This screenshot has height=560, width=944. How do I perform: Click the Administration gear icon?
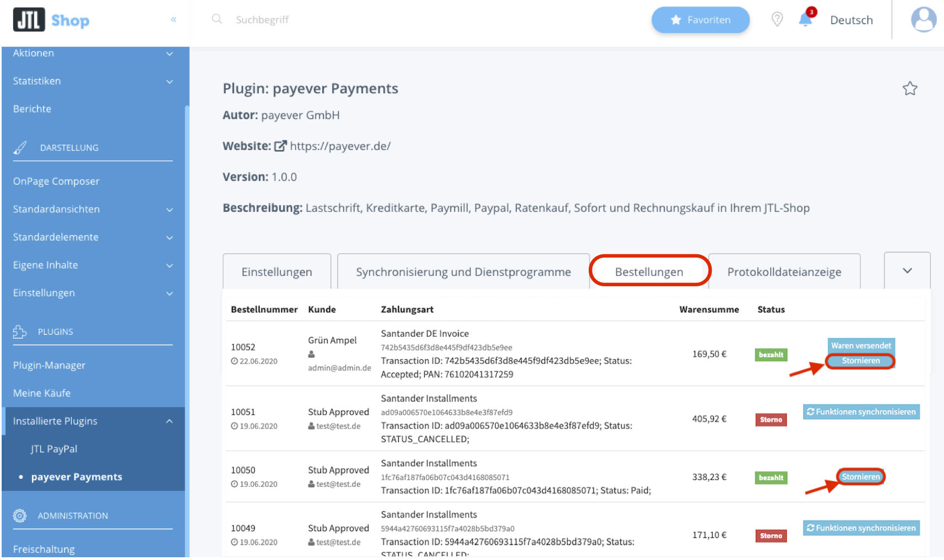[20, 515]
